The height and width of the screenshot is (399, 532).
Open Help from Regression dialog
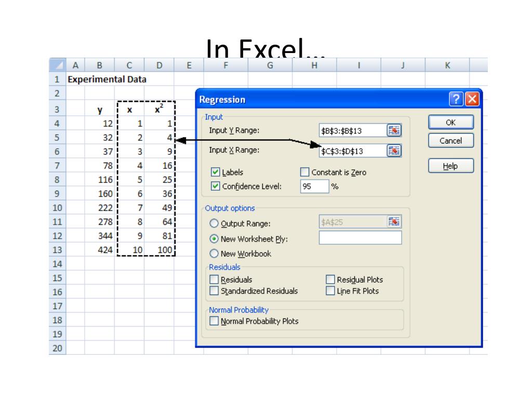point(450,166)
